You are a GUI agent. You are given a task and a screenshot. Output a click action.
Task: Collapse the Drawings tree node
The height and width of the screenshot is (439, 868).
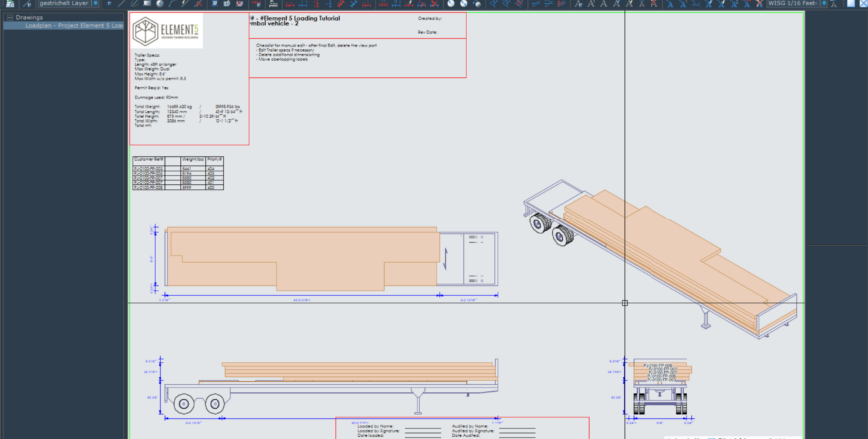[9, 17]
